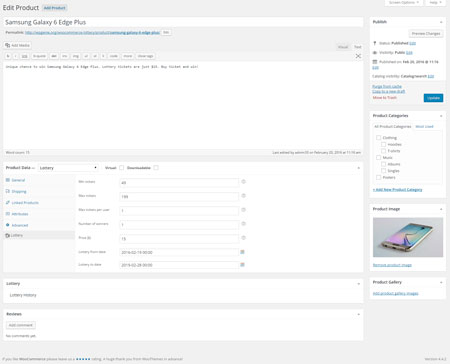Insert a link with the link button
Screen dimensions: 450x364
[24, 56]
